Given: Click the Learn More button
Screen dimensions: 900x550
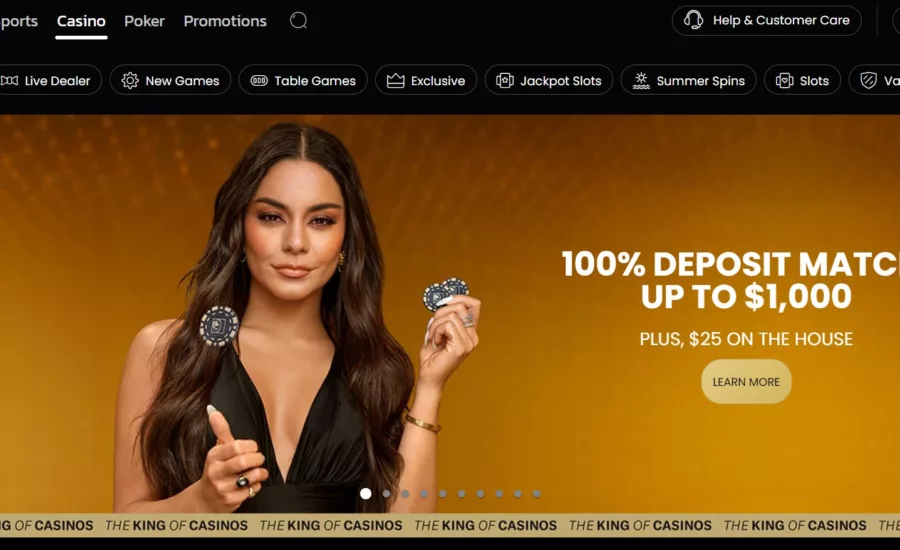Looking at the screenshot, I should [746, 382].
